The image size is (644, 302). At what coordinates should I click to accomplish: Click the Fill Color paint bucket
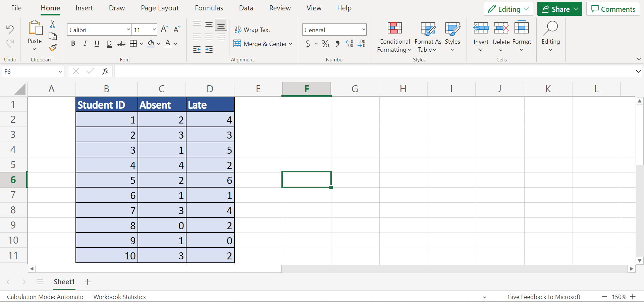click(x=151, y=44)
